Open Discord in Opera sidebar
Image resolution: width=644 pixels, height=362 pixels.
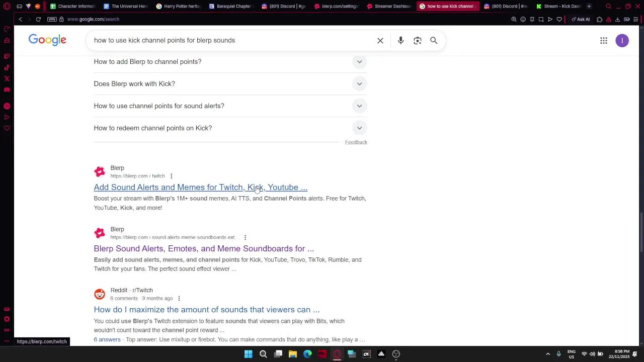pos(7,89)
